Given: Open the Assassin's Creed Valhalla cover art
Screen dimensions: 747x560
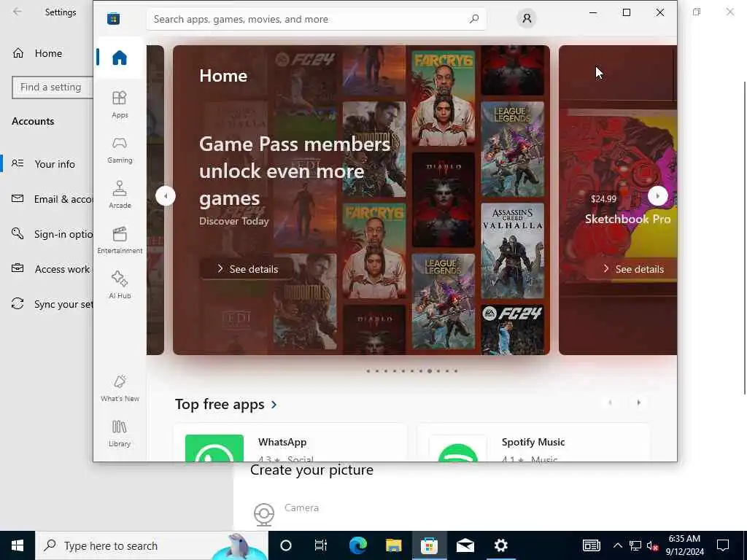Looking at the screenshot, I should pos(513,251).
